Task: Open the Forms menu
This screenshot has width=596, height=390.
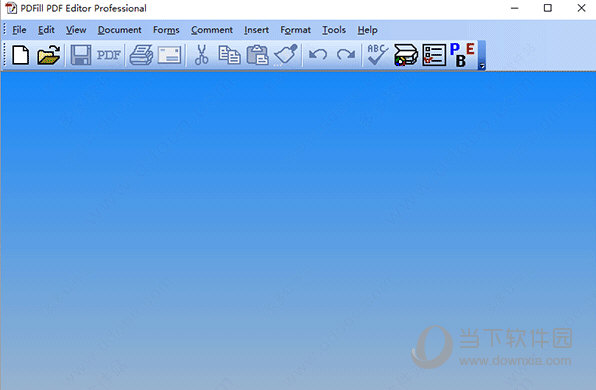Action: (166, 30)
